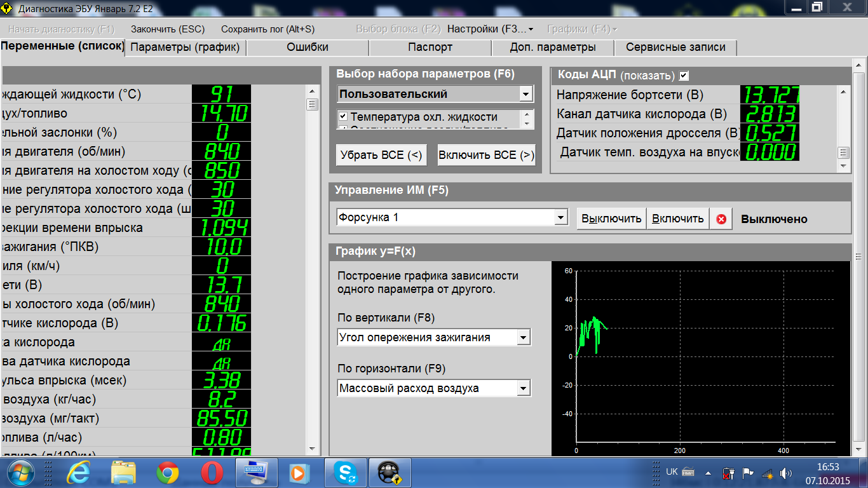Open the Настройки (F3) menu
Viewport: 868px width, 488px height.
(490, 29)
